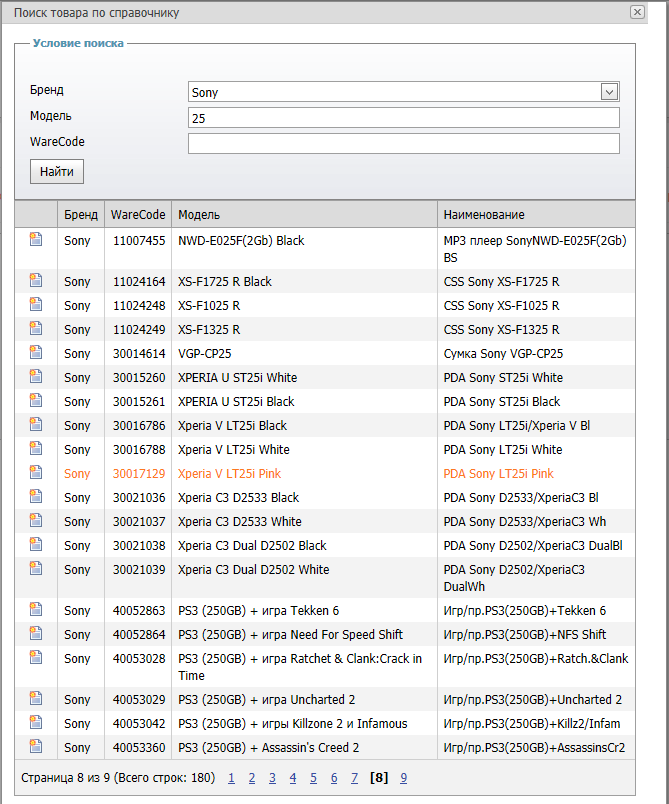Click the icon for Xperia C3 D2533 Black

click(x=36, y=496)
